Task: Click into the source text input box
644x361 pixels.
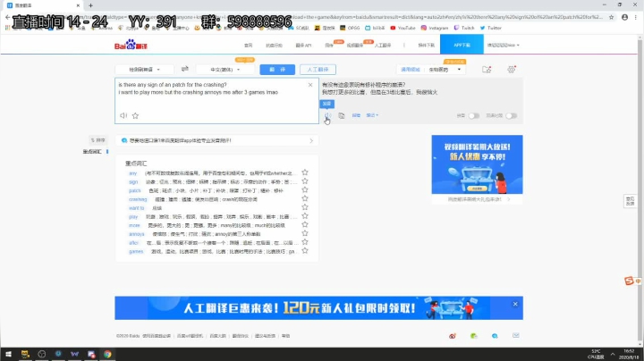Action: click(x=216, y=101)
